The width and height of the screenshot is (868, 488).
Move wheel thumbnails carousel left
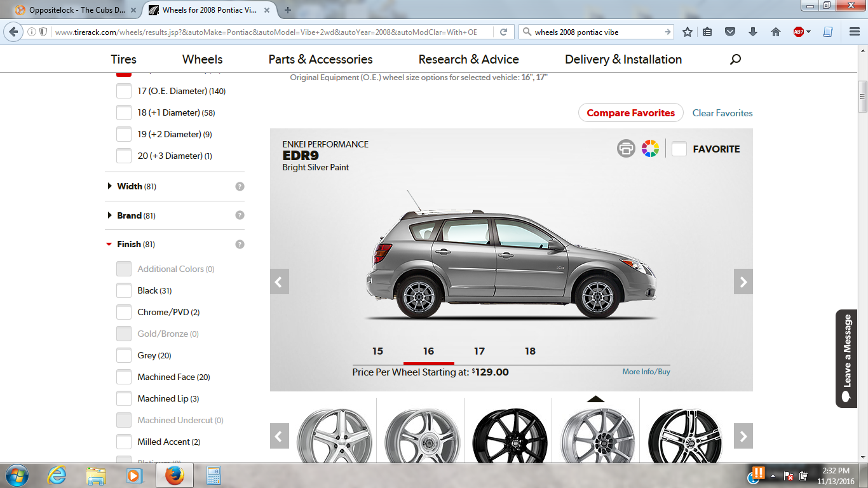[x=280, y=437]
